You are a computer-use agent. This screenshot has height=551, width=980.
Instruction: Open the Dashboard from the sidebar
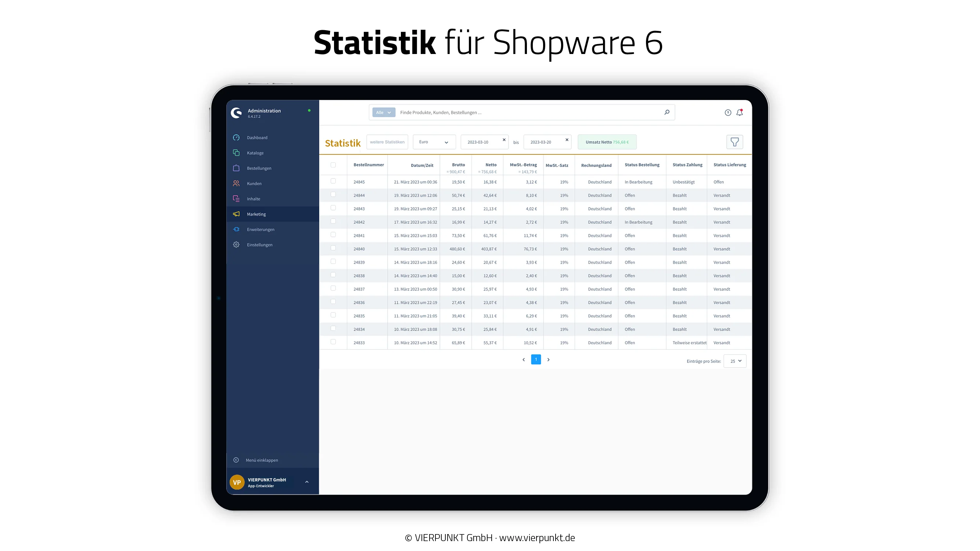tap(257, 137)
